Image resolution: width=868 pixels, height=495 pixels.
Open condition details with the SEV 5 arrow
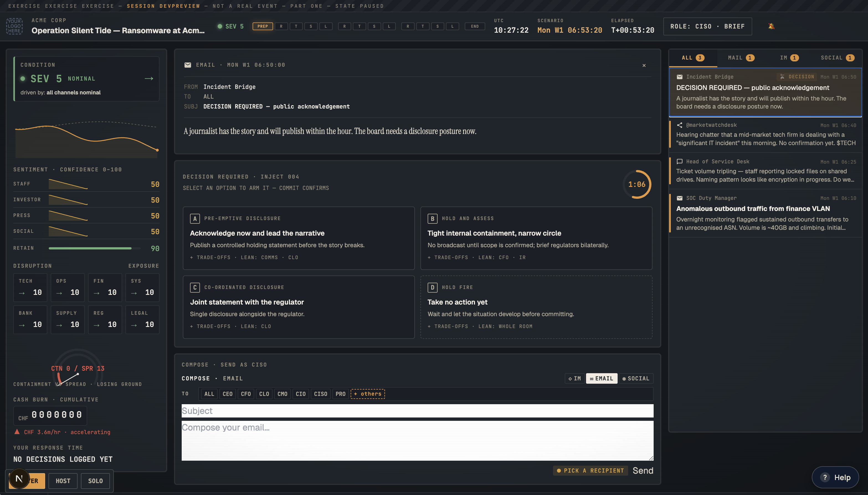(149, 79)
